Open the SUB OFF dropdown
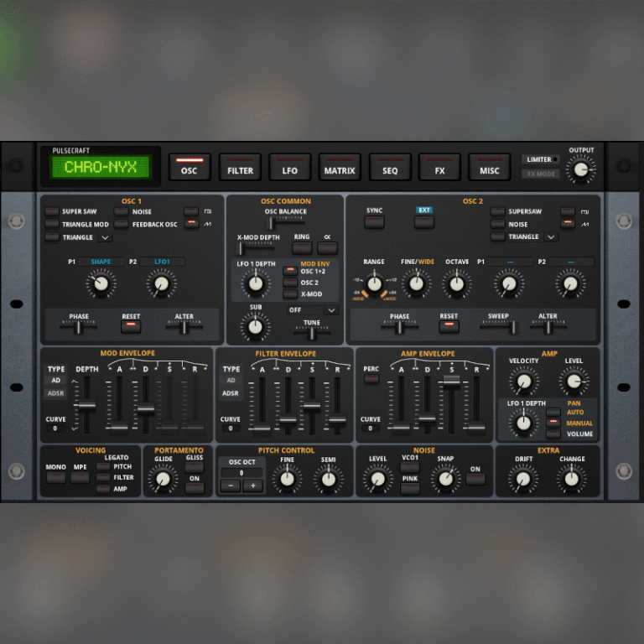Viewport: 644px width, 644px height. click(x=313, y=310)
